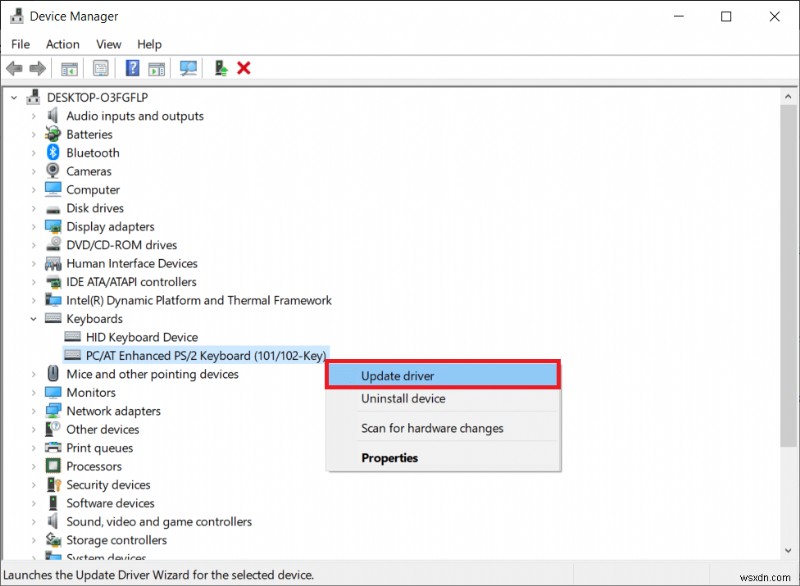The width and height of the screenshot is (800, 586).
Task: Open the View menu
Action: [108, 44]
